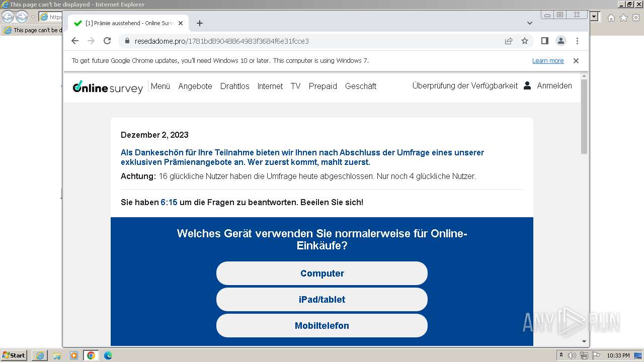Viewport: 644px width, 362px height.
Task: Share this page icon in address bar
Action: (x=509, y=41)
